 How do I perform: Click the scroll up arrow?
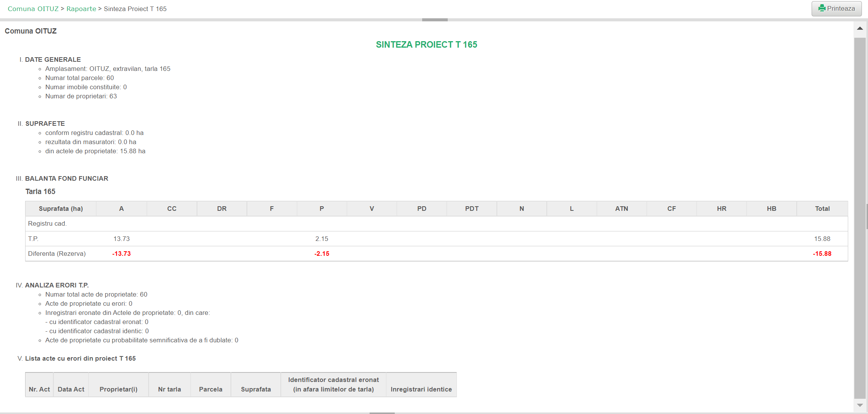pos(860,29)
